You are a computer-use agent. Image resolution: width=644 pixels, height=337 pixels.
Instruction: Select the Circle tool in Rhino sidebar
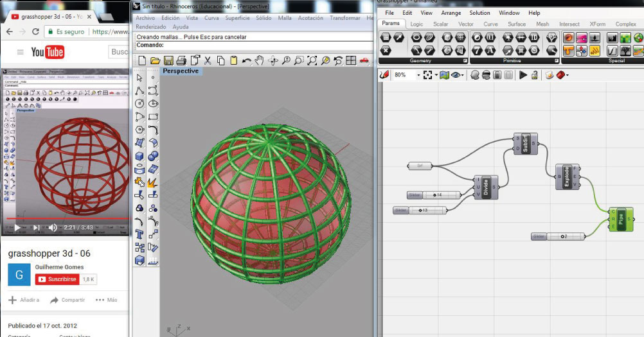tap(139, 103)
